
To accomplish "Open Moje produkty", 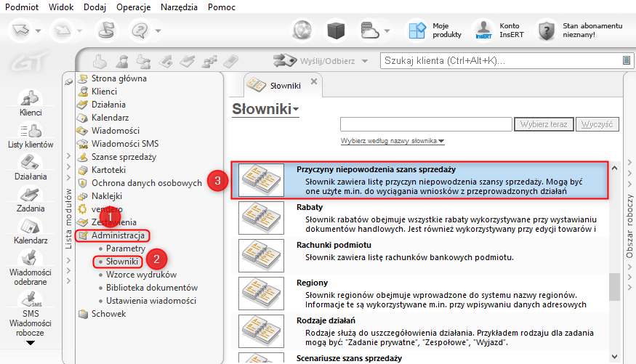I will tap(435, 31).
